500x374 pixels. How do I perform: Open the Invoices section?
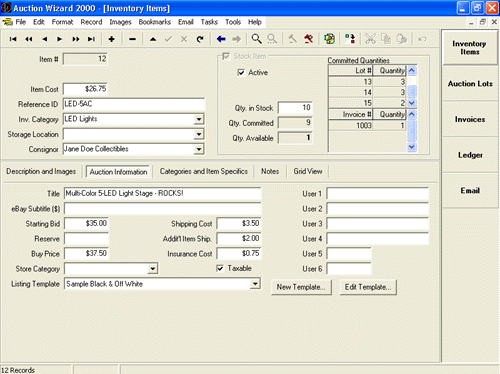(x=470, y=119)
